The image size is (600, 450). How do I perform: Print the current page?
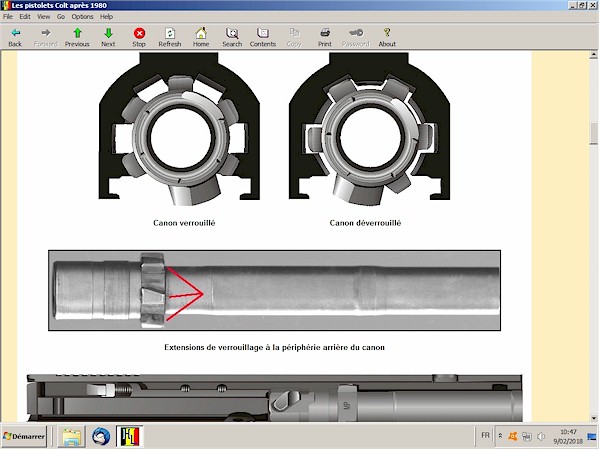coord(325,37)
